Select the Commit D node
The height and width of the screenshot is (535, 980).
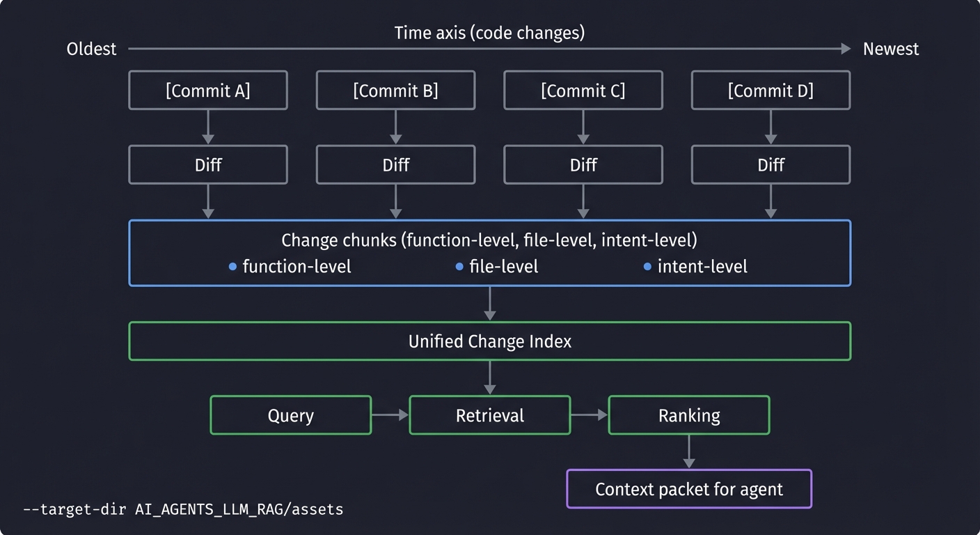(770, 90)
